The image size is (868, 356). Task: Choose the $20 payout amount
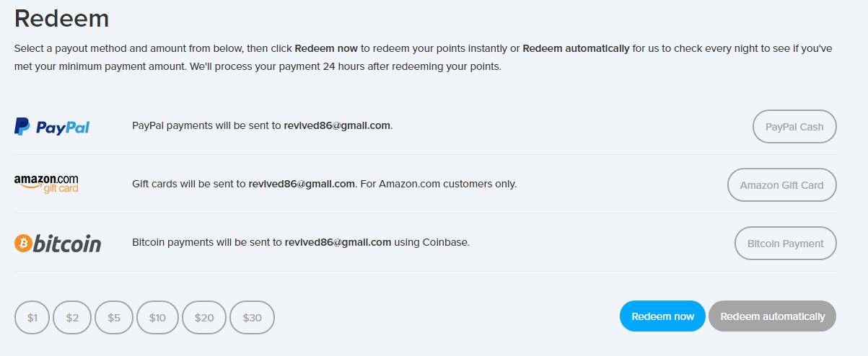point(204,317)
